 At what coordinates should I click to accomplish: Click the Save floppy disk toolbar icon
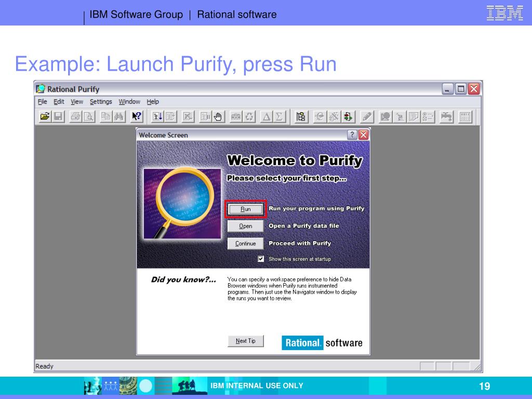click(x=58, y=117)
